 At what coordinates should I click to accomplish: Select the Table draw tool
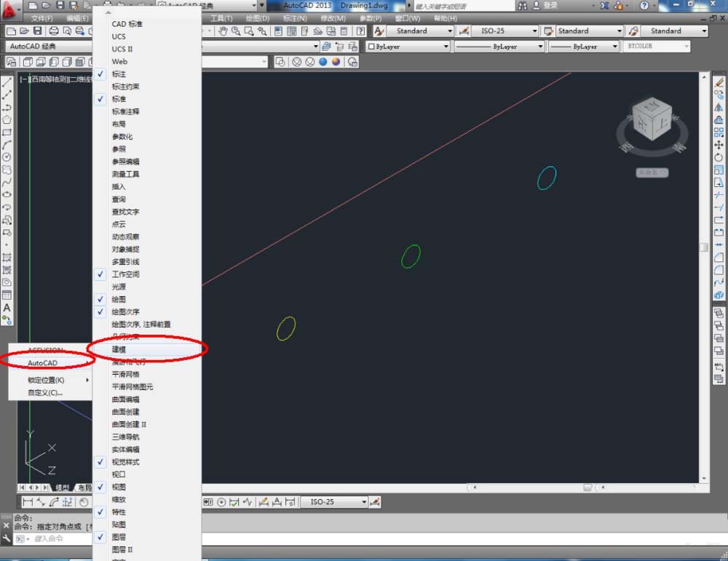7,295
